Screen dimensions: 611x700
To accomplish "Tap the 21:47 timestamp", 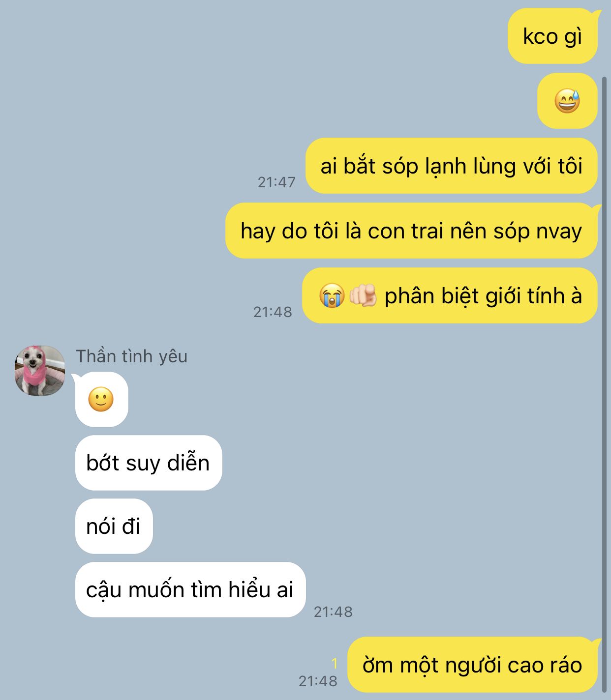I will point(276,182).
